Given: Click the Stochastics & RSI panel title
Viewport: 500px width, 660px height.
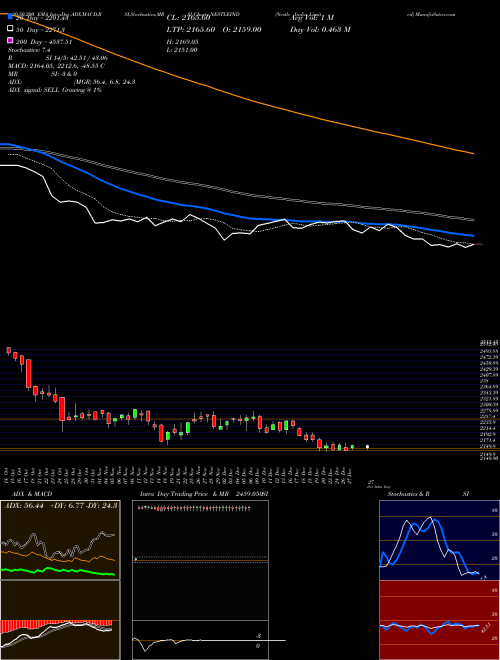Looking at the screenshot, I should coord(428,494).
